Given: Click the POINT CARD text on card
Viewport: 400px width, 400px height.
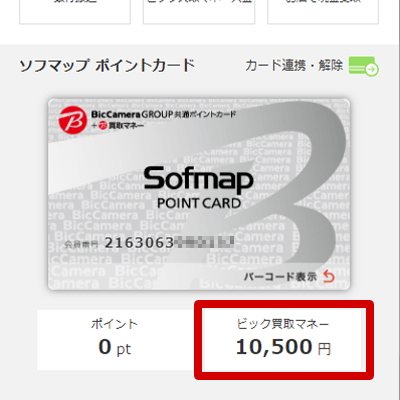Looking at the screenshot, I should click(x=199, y=203).
